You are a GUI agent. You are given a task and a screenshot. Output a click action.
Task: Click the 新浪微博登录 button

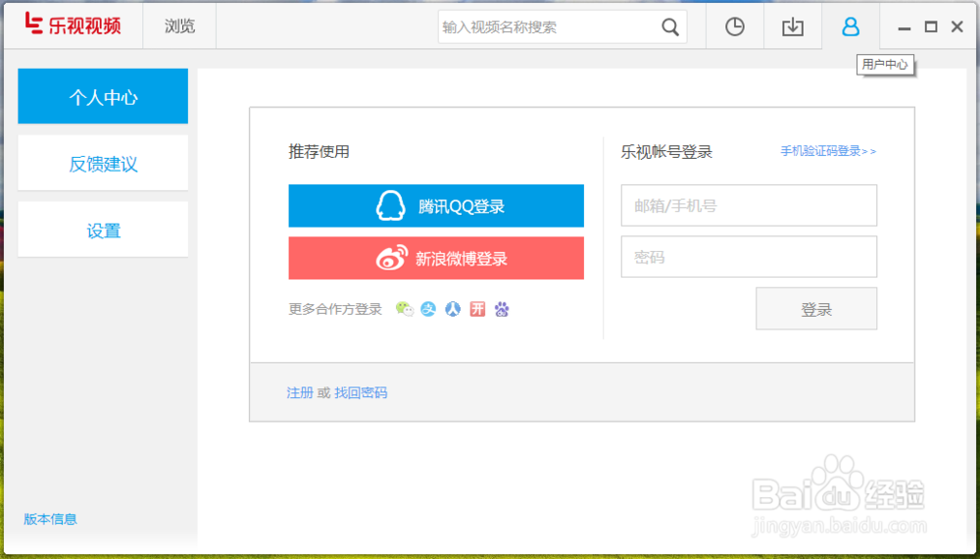436,258
